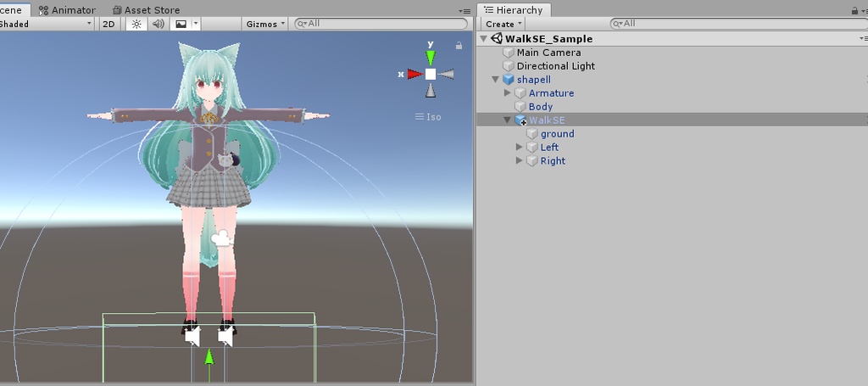The width and height of the screenshot is (868, 386).
Task: Select WalkSE row text
Action: click(547, 120)
